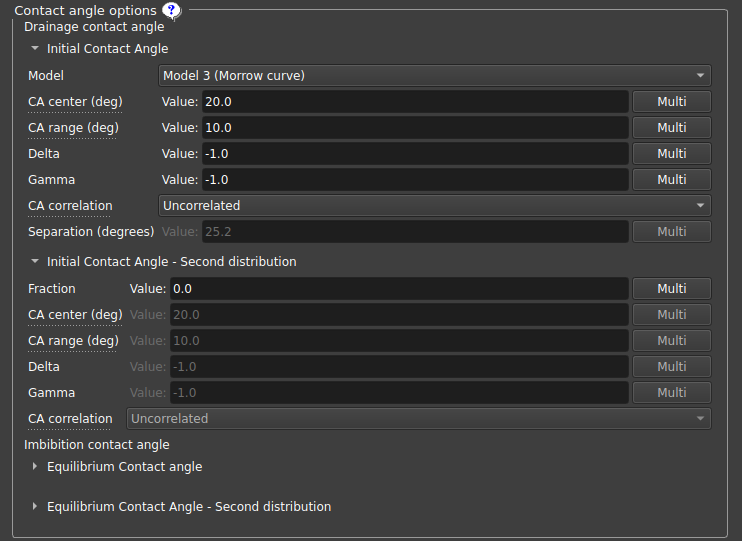Click the help question mark icon
The image size is (742, 541).
coord(171,11)
